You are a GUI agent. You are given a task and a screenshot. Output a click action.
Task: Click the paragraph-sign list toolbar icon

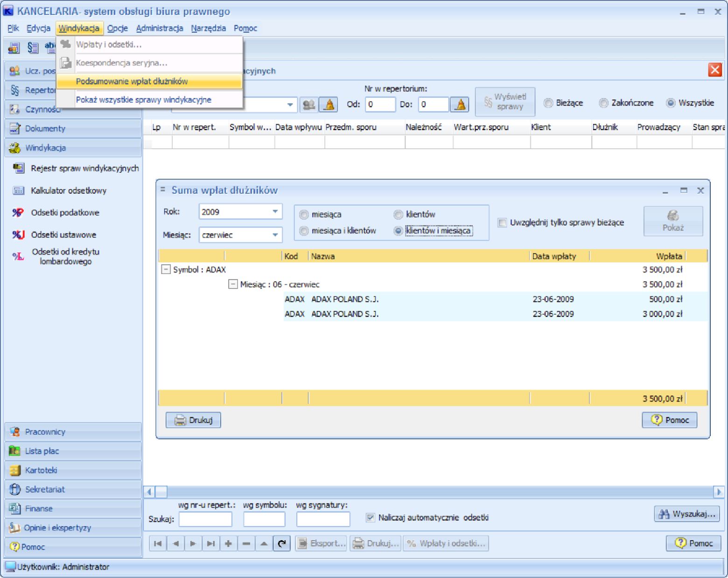(x=33, y=48)
